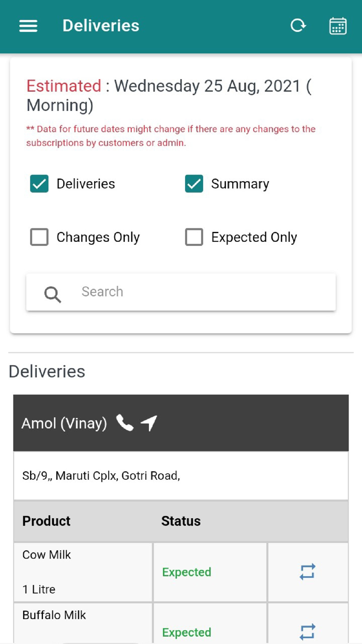Open navigation to Amol's address
This screenshot has height=644, width=362.
(149, 422)
